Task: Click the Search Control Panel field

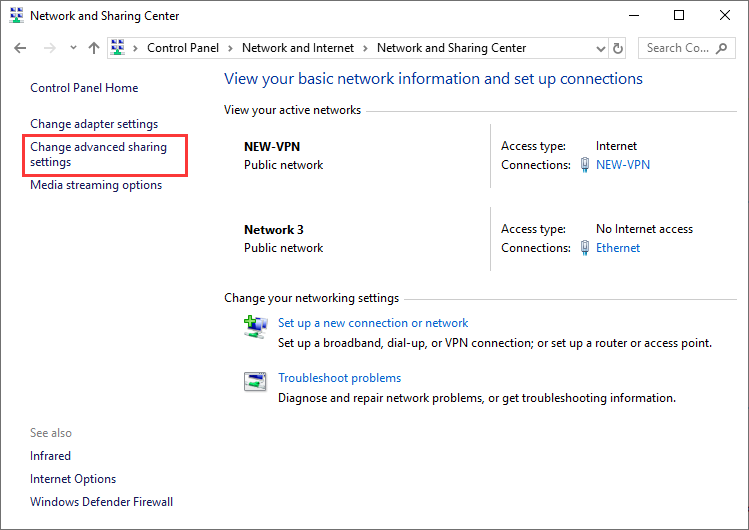Action: point(686,48)
